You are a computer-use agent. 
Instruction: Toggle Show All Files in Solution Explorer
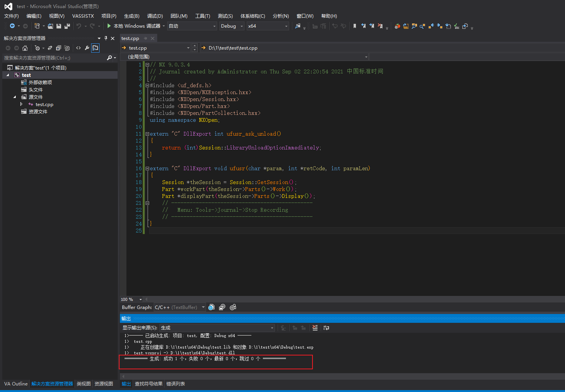click(x=67, y=48)
